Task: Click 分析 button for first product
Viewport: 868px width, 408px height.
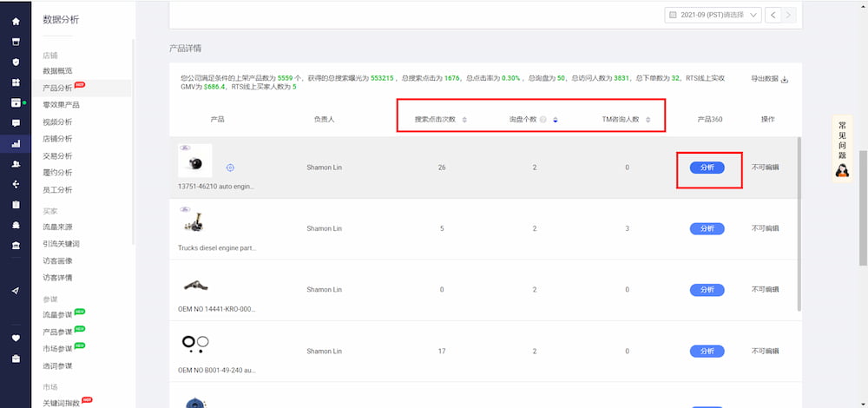Action: (x=707, y=168)
